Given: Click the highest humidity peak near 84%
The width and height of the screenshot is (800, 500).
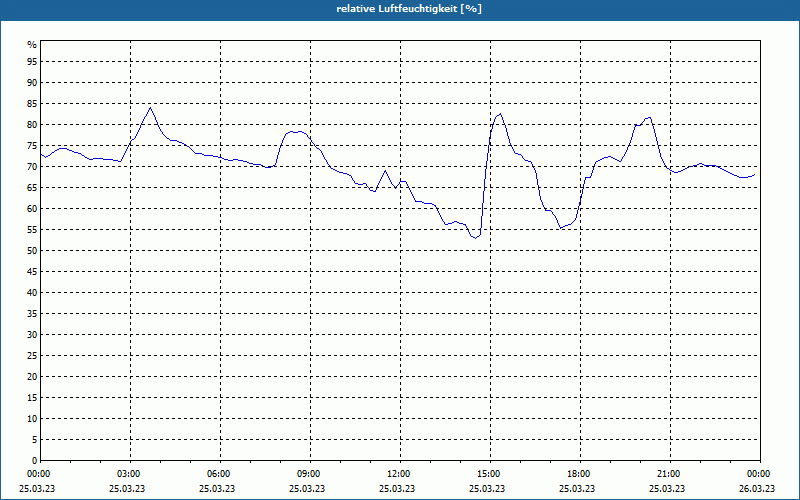Looking at the screenshot, I should [150, 108].
